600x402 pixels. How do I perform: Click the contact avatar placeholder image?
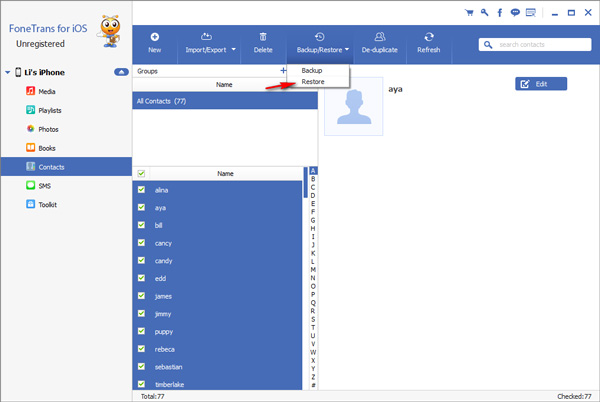[354, 106]
